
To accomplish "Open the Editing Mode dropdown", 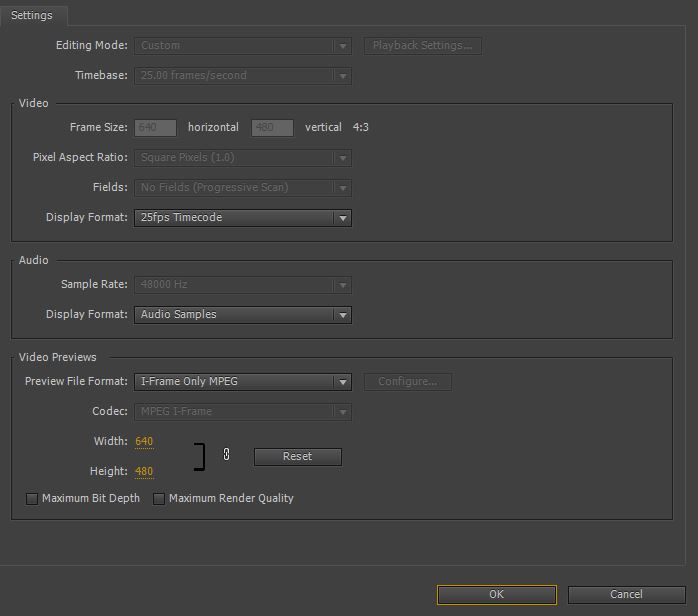I will point(243,46).
